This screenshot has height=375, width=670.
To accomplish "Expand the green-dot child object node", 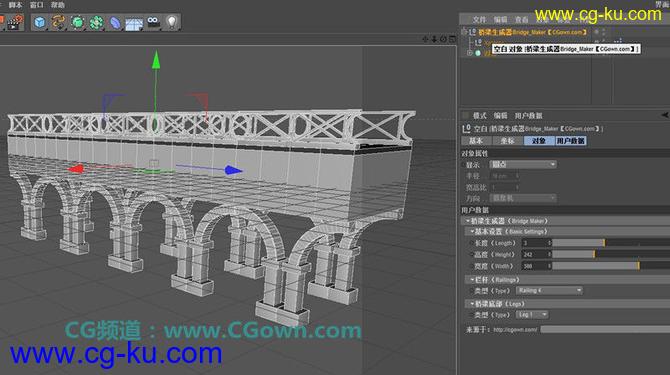I will coord(470,53).
